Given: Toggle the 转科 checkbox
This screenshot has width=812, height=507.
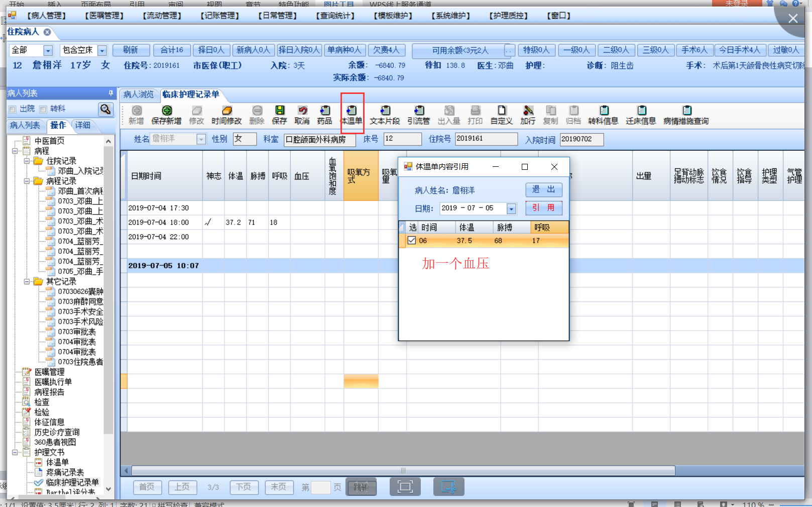Looking at the screenshot, I should click(x=43, y=109).
